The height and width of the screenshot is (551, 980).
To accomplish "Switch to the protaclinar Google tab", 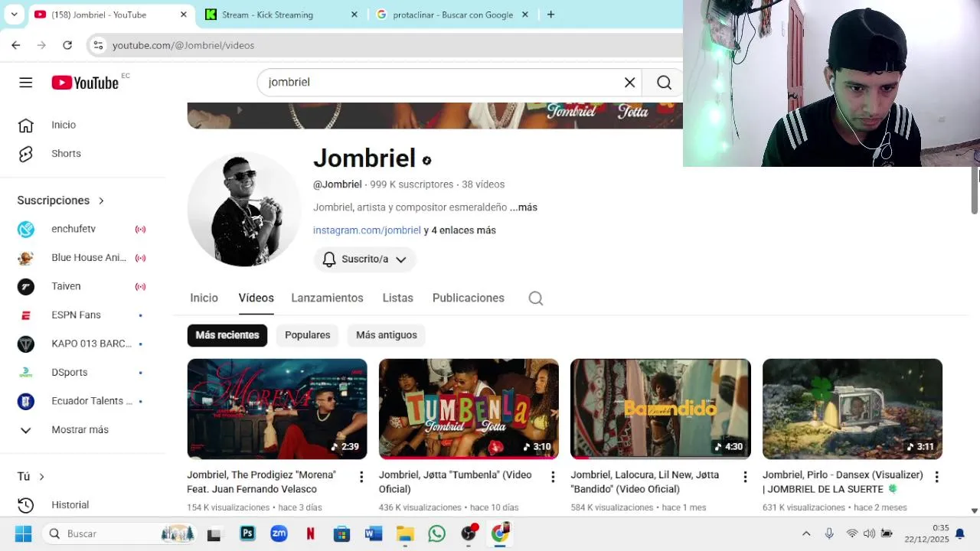I will pos(452,15).
